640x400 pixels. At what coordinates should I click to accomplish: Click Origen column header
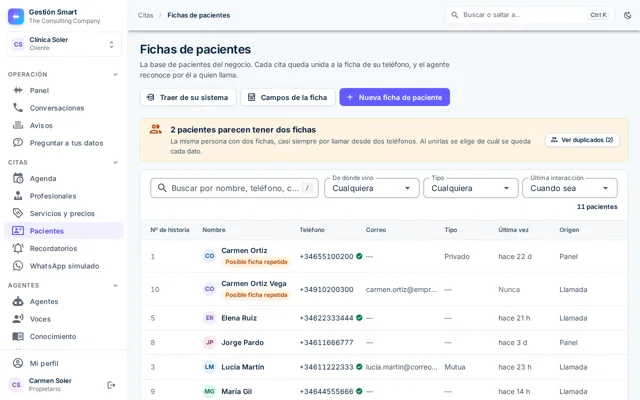[x=569, y=230]
